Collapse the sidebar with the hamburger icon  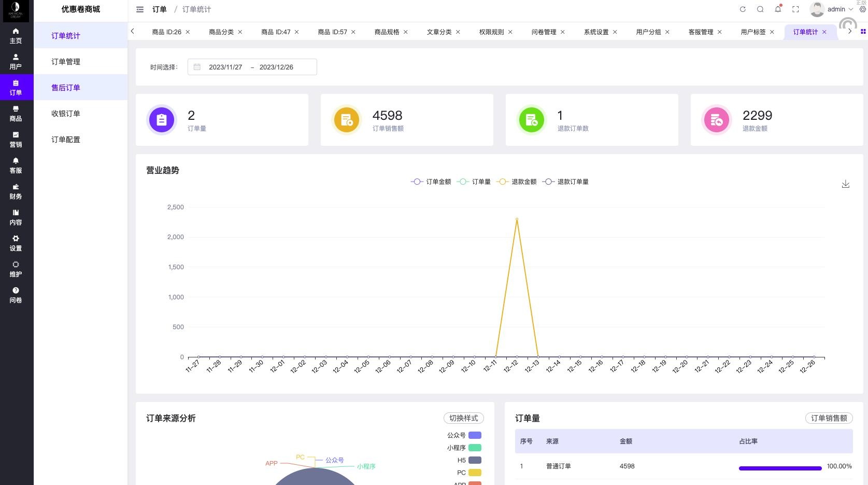(x=140, y=9)
